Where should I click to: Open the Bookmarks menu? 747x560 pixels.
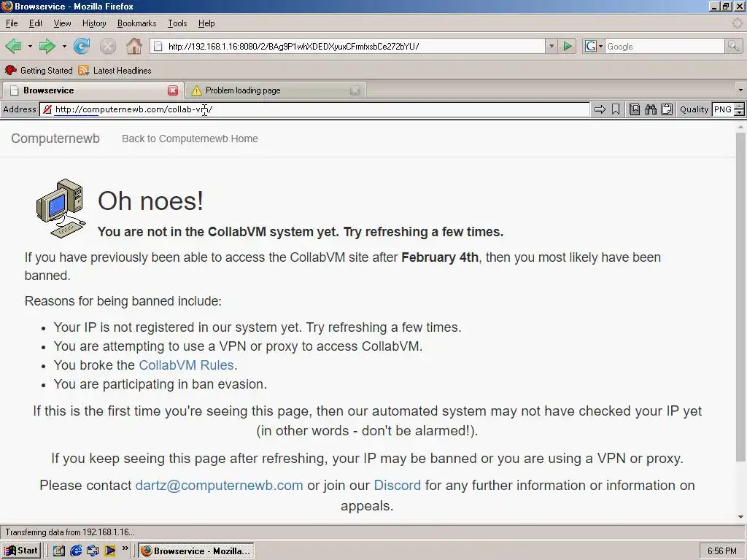tap(136, 23)
